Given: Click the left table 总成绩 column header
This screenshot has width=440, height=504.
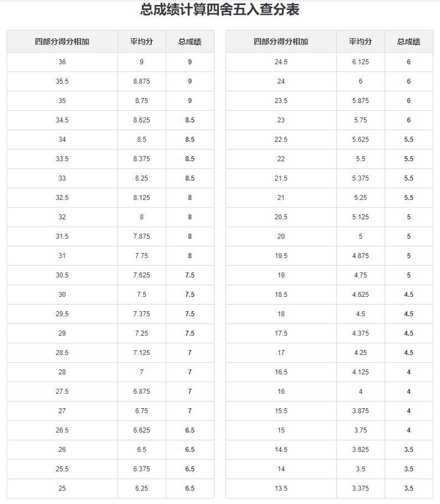Looking at the screenshot, I should tap(190, 42).
